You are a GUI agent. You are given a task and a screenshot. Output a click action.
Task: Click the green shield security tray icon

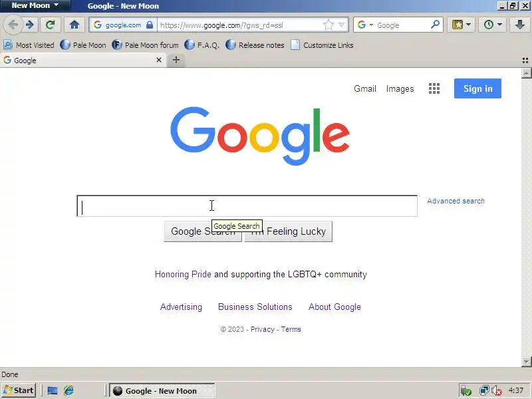coord(467,391)
